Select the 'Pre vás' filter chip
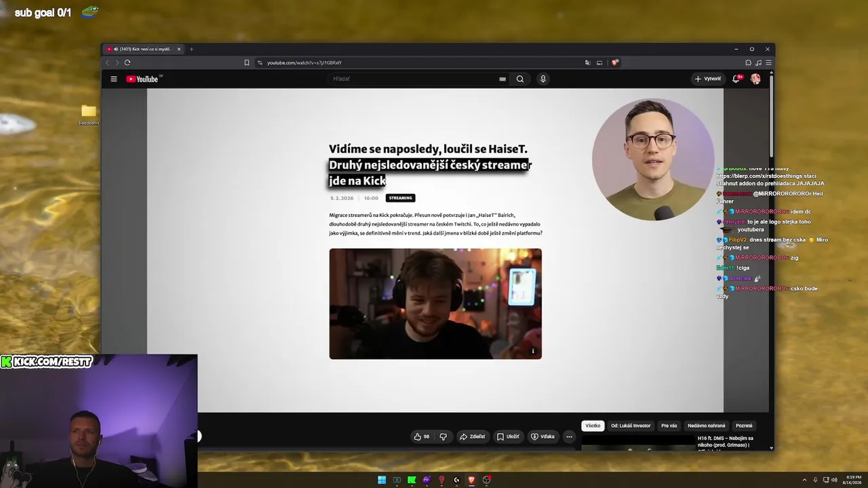 pyautogui.click(x=669, y=426)
